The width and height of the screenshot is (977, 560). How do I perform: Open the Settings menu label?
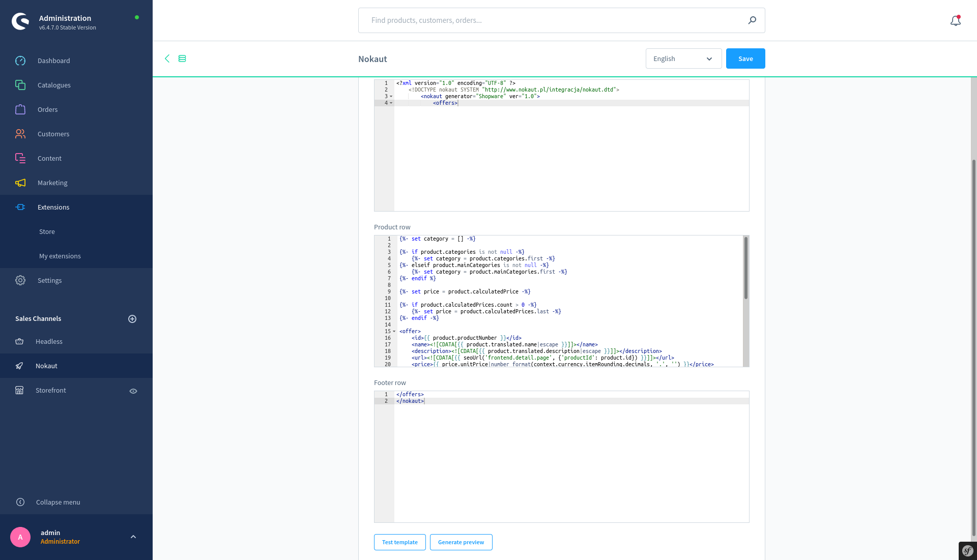49,280
